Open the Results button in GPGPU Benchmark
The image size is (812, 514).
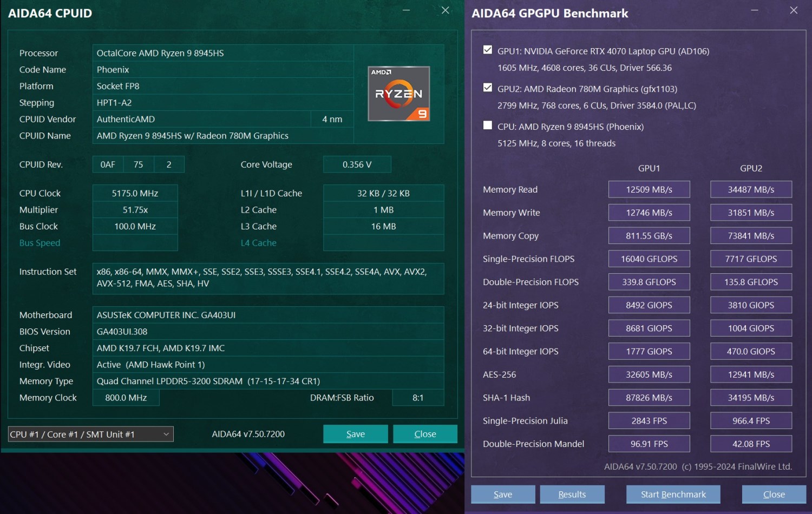click(572, 494)
